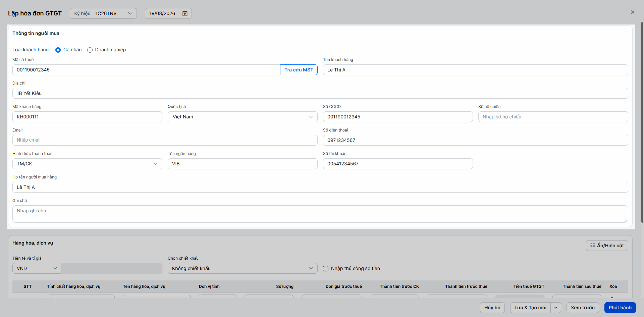Open the Hình thức thanh toán dropdown

(x=87, y=164)
